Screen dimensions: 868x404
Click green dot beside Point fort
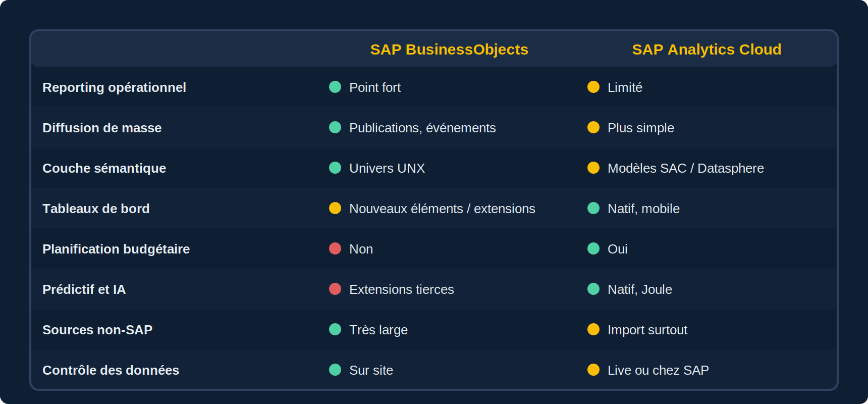pos(335,87)
